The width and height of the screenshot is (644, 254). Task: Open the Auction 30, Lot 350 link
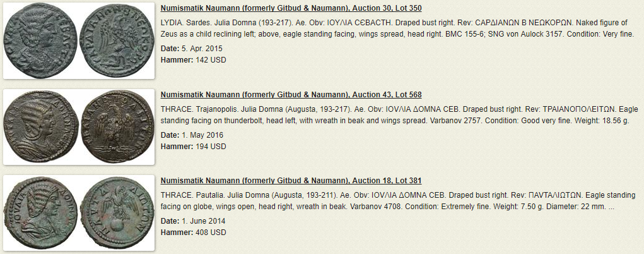(291, 8)
